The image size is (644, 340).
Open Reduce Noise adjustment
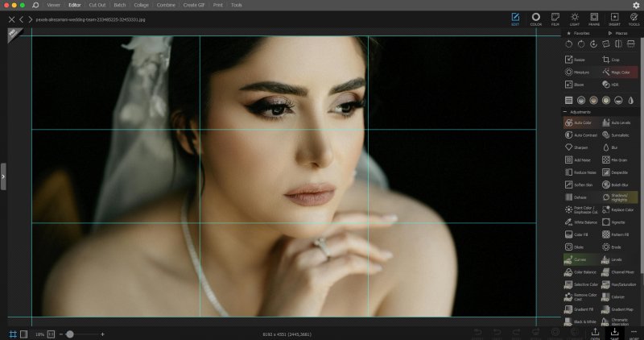click(580, 172)
